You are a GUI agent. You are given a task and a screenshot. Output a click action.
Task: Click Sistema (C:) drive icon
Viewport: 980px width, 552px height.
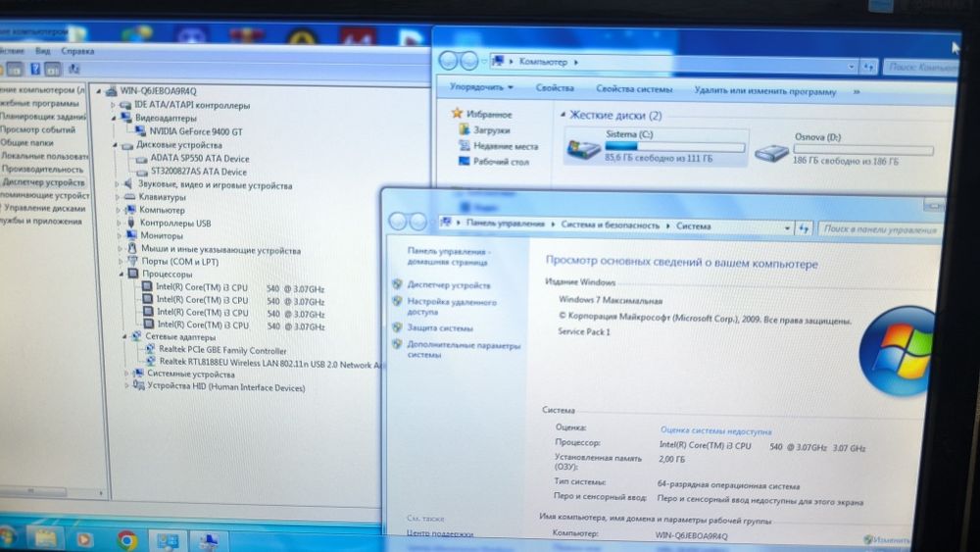[x=583, y=149]
